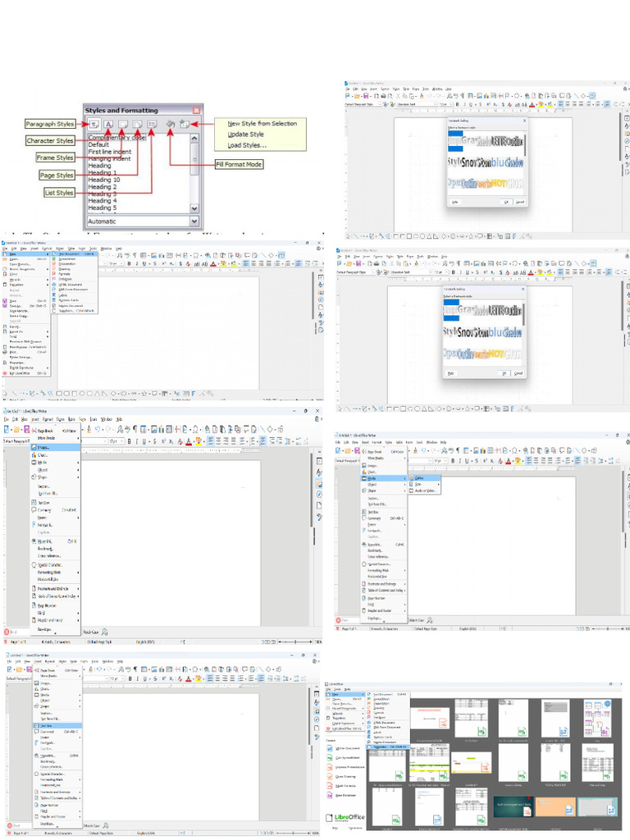The width and height of the screenshot is (630, 840).
Task: Select Audio or Video in the Media submenu
Action: tap(425, 490)
